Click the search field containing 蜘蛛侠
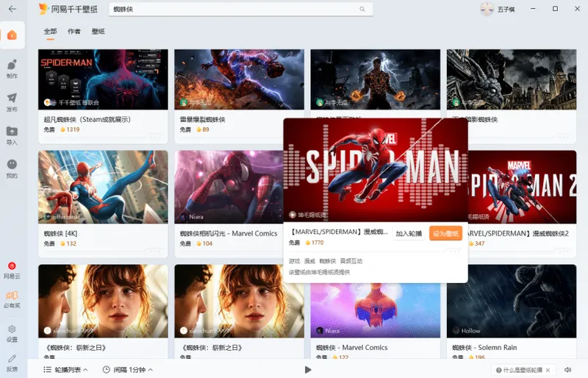Image resolution: width=588 pixels, height=378 pixels. (240, 9)
